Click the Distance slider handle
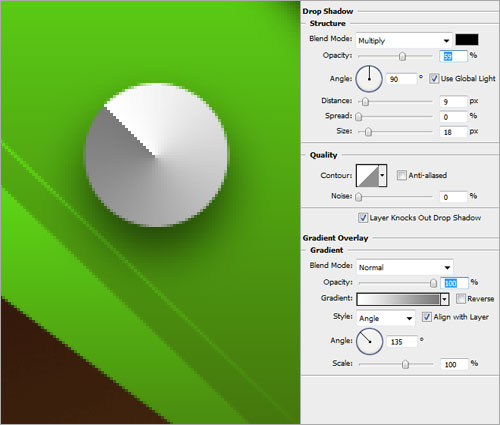The image size is (500, 425). (365, 102)
